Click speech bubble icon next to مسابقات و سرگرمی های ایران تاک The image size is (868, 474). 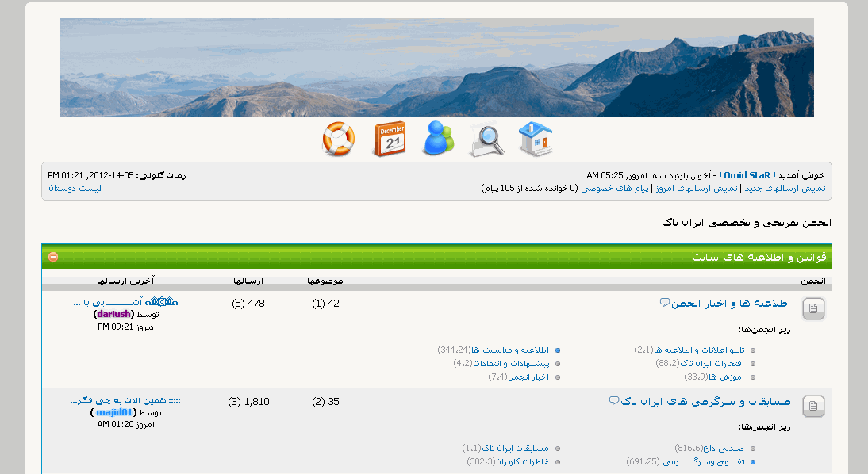coord(614,400)
